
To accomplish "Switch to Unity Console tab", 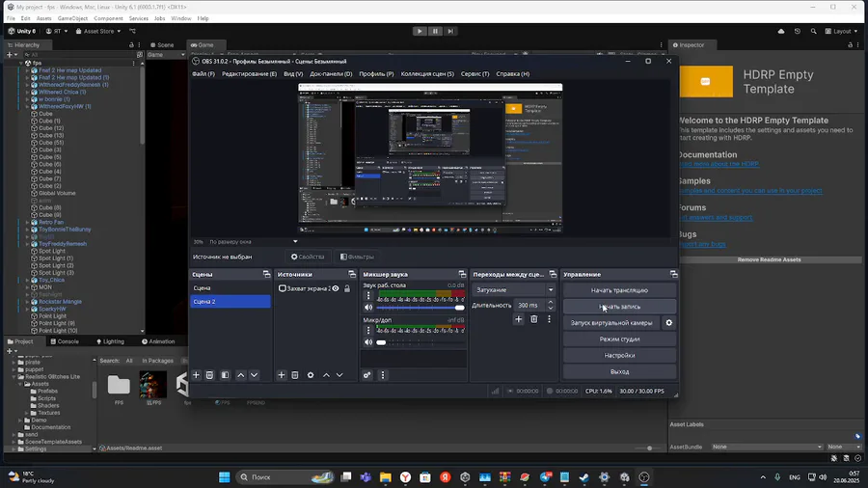I will (65, 341).
